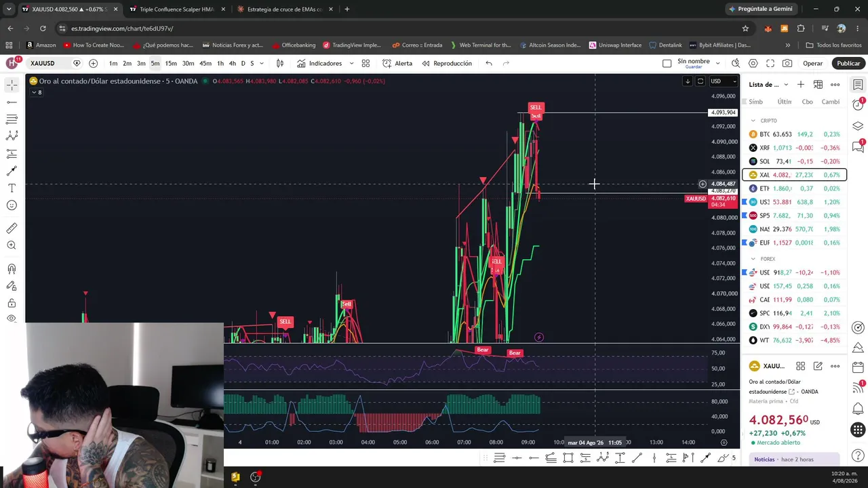Choose the D daily timeframe
Viewport: 868px width, 488px height.
(243, 63)
